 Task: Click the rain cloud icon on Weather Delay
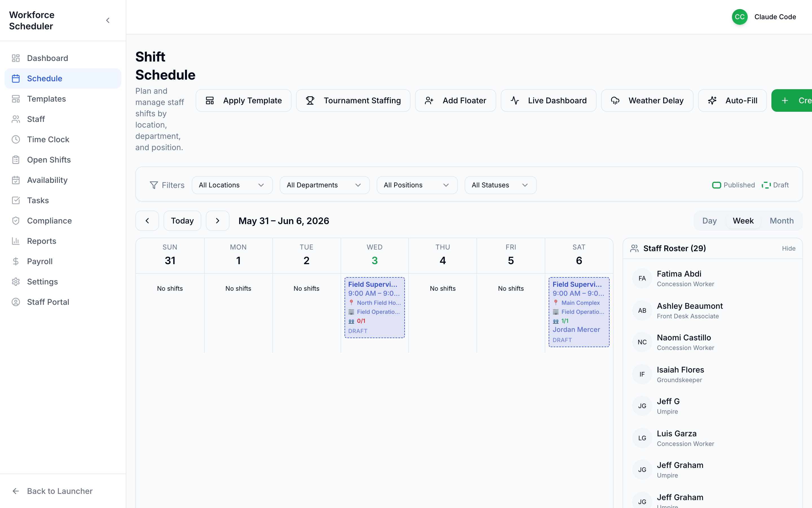(615, 100)
